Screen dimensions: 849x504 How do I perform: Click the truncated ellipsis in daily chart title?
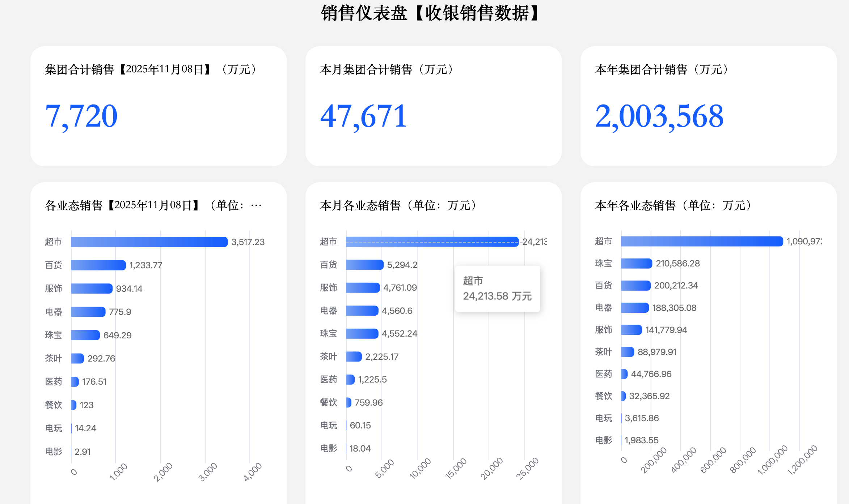coord(256,205)
